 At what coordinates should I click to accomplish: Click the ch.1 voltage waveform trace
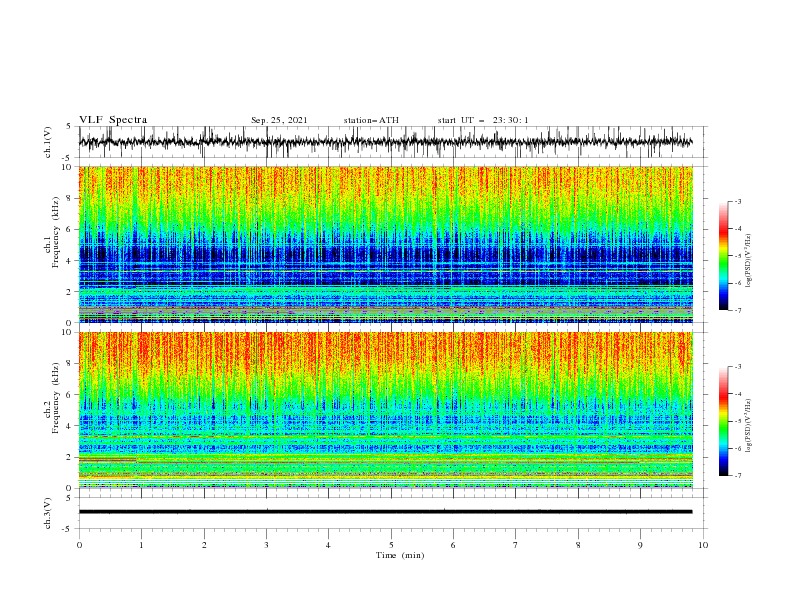[385, 142]
